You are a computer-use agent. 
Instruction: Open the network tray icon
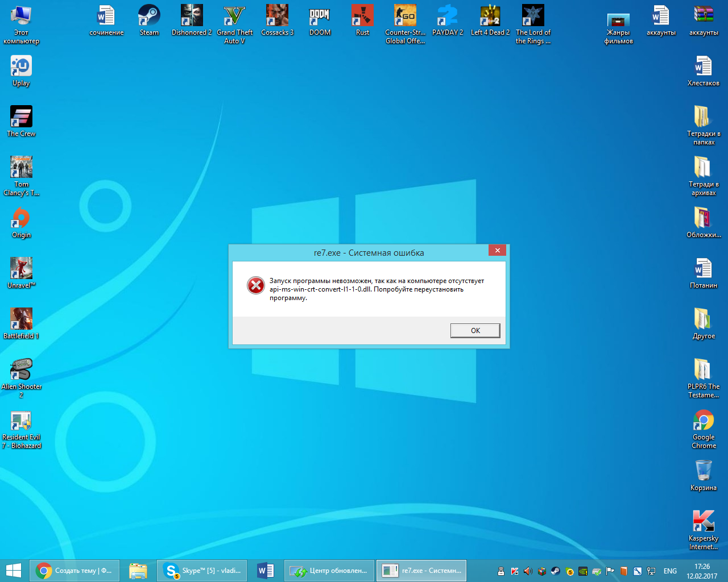click(651, 571)
